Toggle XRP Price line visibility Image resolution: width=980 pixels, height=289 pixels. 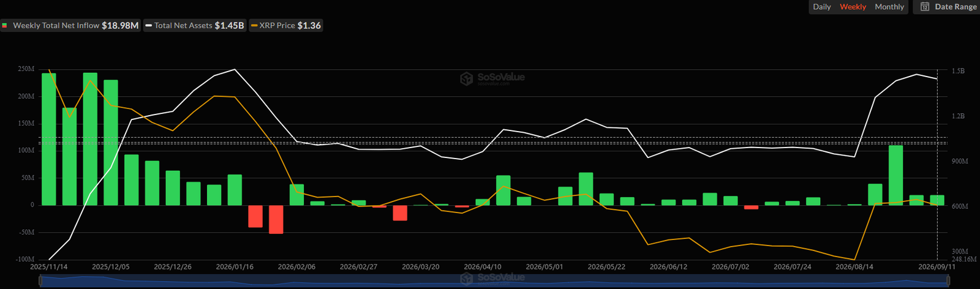click(285, 25)
